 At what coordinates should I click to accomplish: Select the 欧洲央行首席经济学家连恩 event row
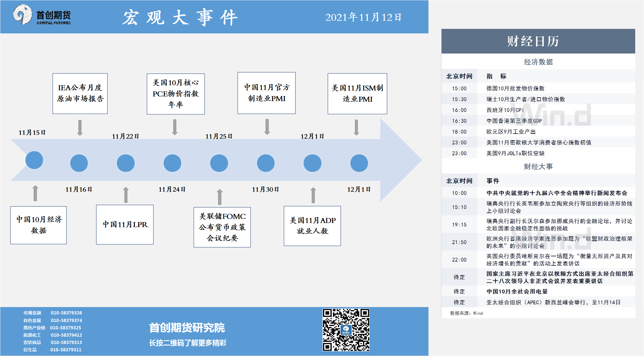[x=538, y=242]
